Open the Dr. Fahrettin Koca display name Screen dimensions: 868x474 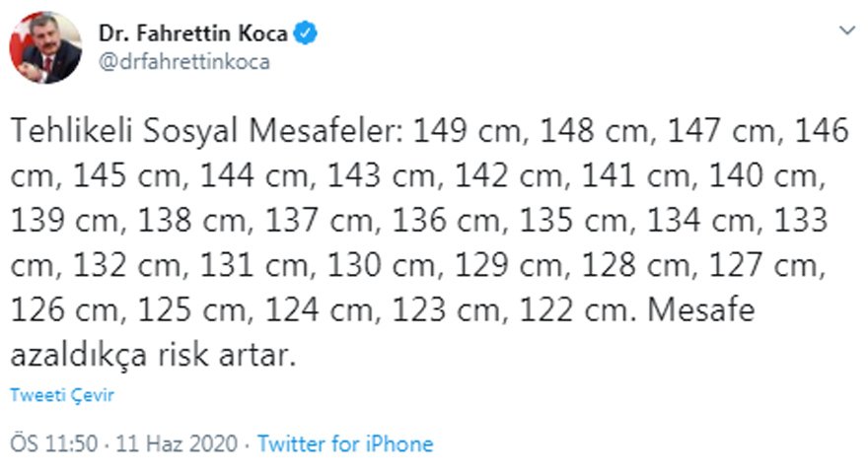(193, 34)
